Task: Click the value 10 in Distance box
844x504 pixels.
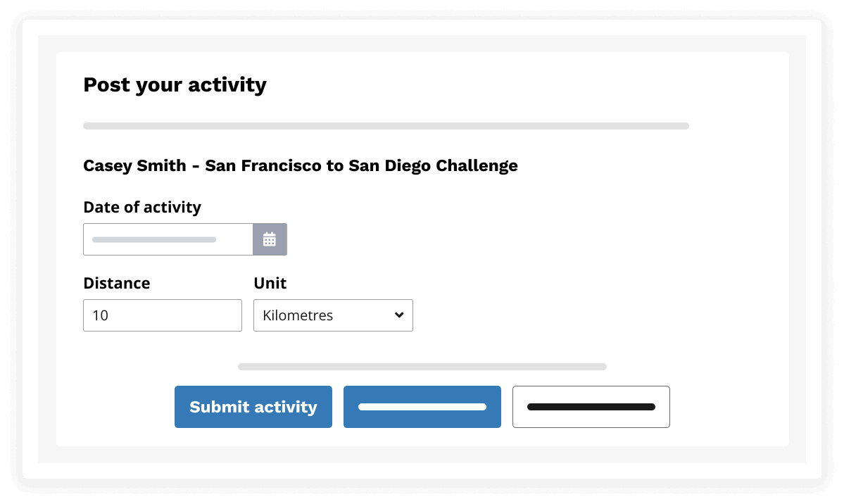Action: 100,315
